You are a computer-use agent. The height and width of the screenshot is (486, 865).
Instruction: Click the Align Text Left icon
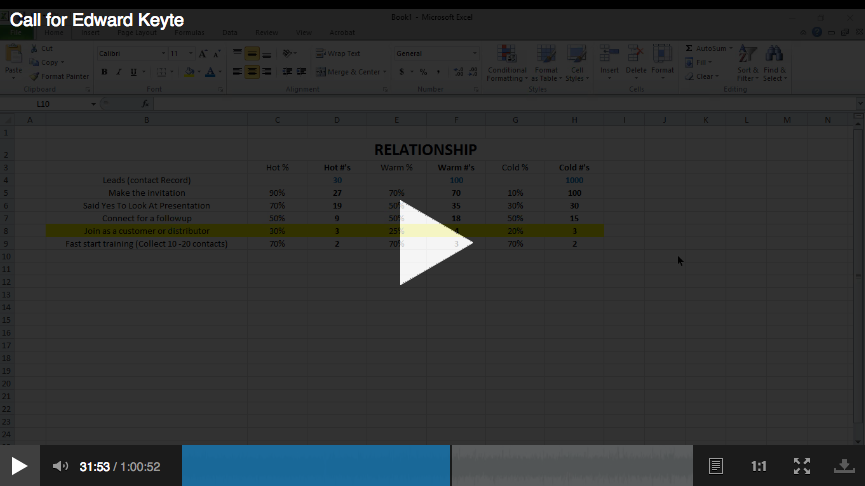coord(237,72)
